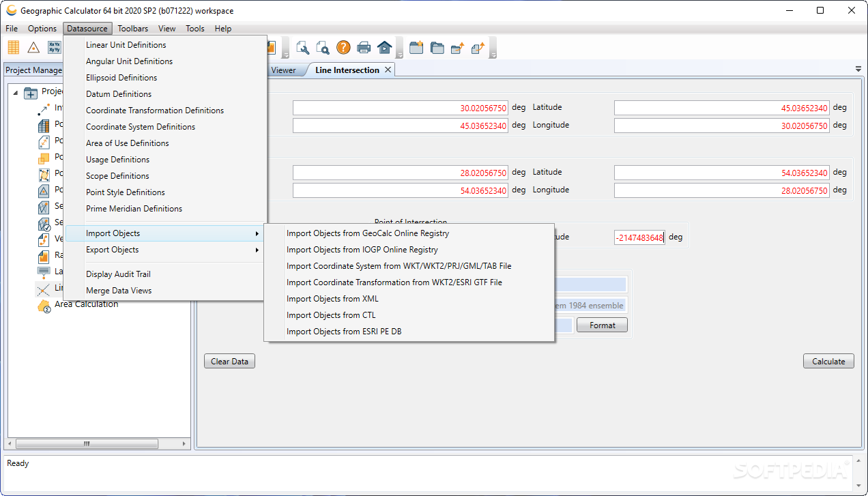Screen dimensions: 868x496
Task: Click the checkmark chart tree icon
Action: 44,224
